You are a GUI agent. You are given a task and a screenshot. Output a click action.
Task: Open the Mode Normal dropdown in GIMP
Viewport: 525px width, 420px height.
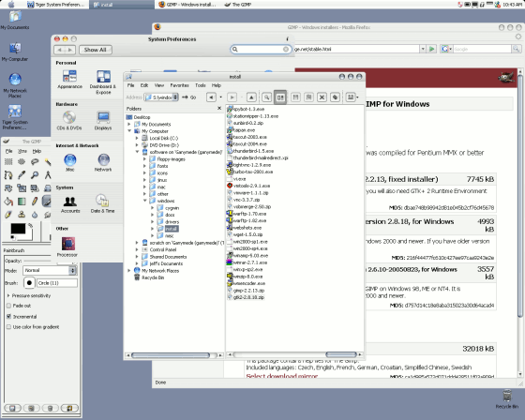50,270
